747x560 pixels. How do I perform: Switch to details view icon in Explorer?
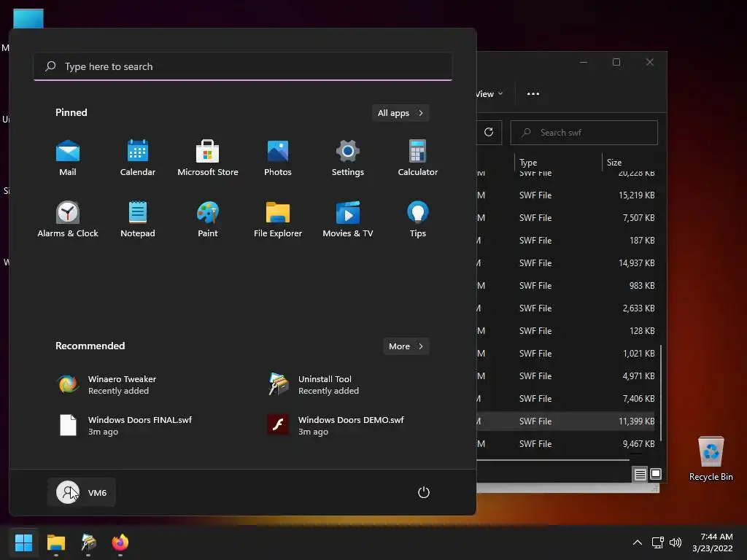640,474
